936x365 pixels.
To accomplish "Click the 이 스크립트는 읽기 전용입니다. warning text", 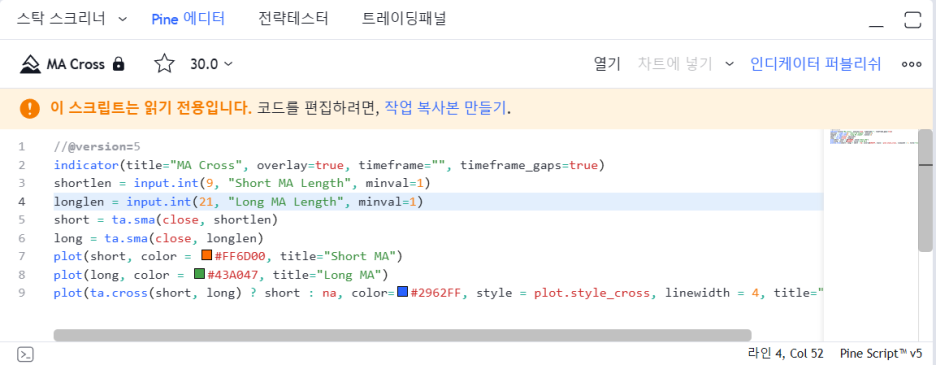I will click(x=151, y=108).
